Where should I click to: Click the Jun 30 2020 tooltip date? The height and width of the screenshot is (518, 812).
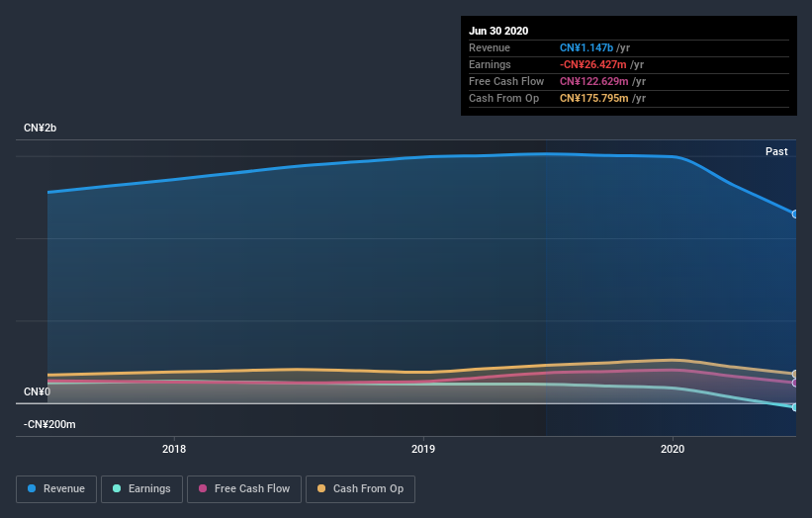pyautogui.click(x=498, y=31)
